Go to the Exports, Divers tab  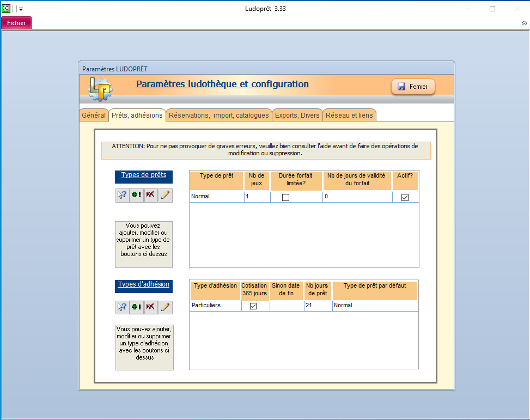click(x=297, y=115)
